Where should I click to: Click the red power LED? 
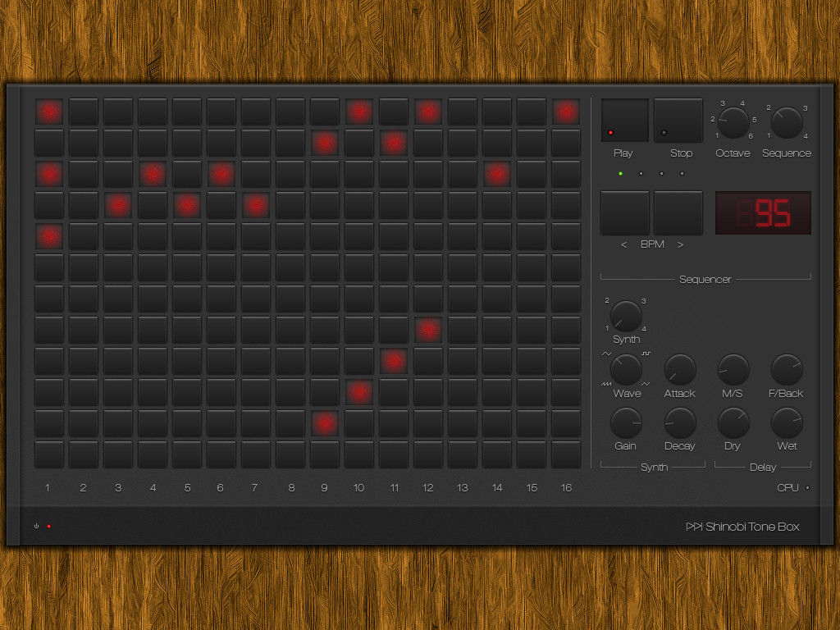48,527
